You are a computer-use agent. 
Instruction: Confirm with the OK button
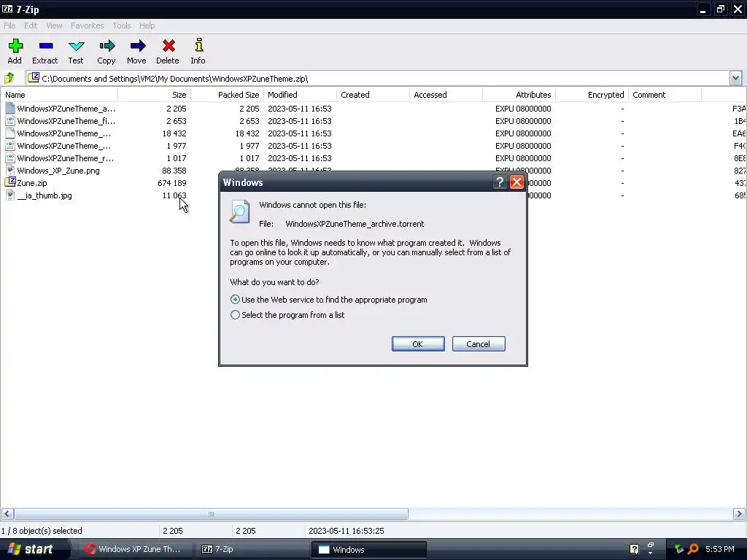pyautogui.click(x=418, y=344)
